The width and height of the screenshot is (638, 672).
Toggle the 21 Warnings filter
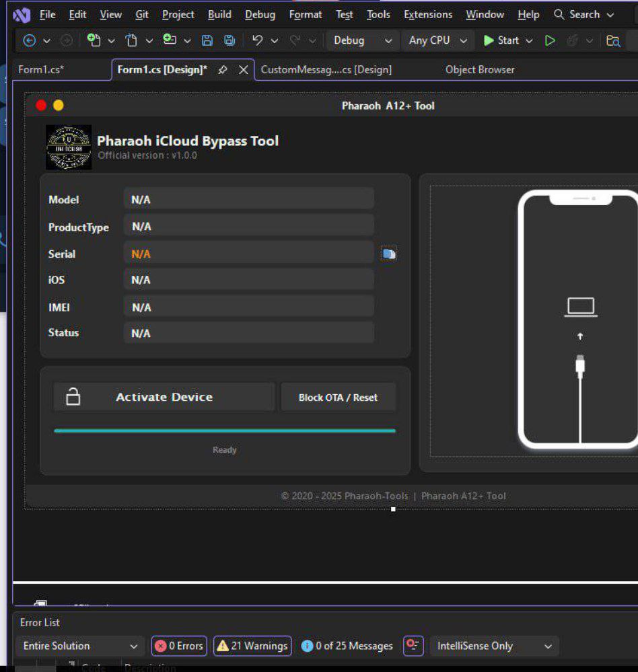252,646
